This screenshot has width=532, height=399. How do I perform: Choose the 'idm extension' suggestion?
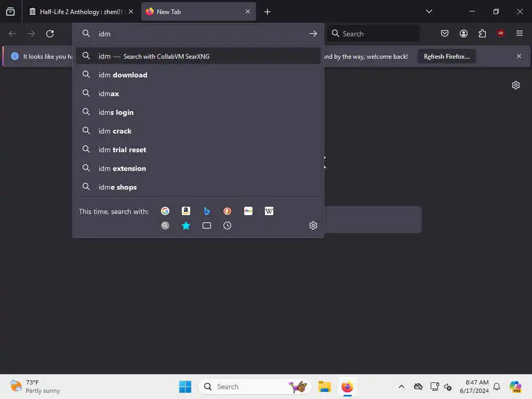tap(198, 168)
